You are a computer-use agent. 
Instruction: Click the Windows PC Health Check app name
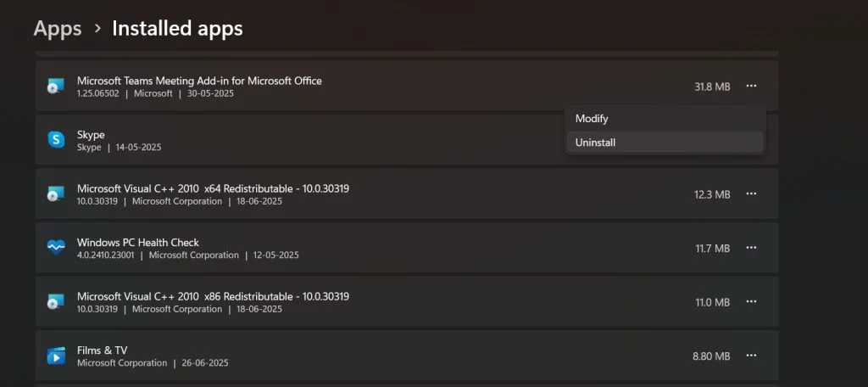[138, 242]
